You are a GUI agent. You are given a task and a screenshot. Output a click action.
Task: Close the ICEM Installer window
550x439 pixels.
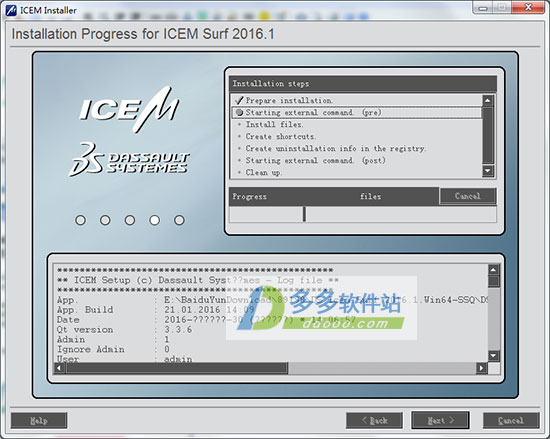(x=528, y=7)
